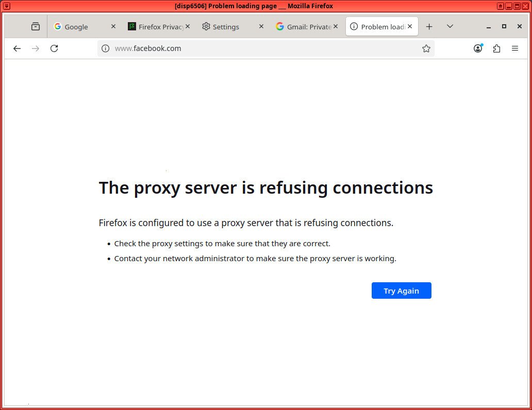This screenshot has height=410, width=532.
Task: Open the Gmail: Private tab
Action: tap(307, 26)
